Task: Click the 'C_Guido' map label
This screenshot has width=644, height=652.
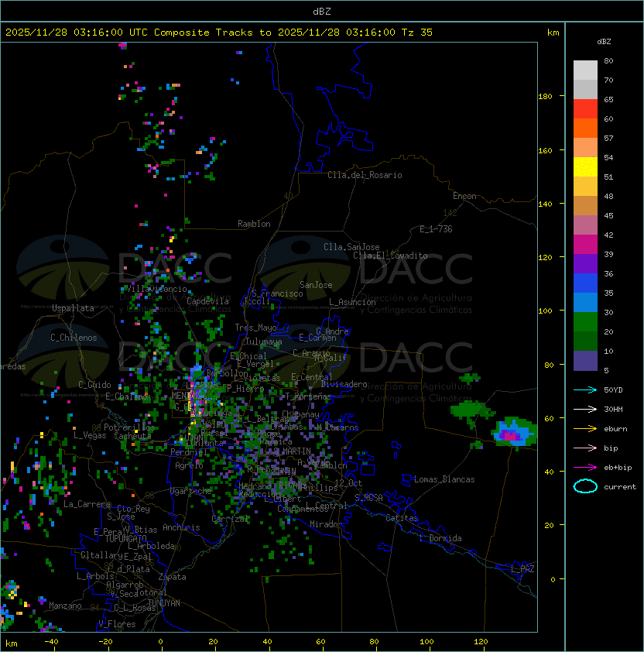Action: pos(94,385)
